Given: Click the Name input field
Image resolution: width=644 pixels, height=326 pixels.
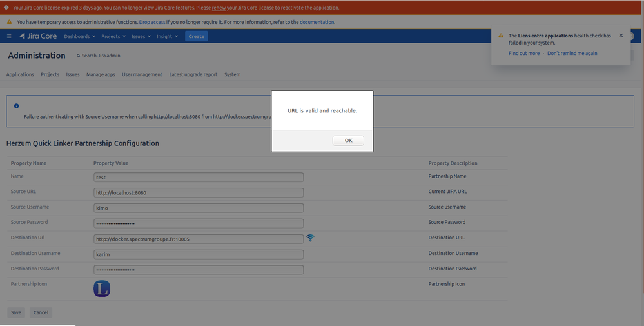Looking at the screenshot, I should pos(199,177).
